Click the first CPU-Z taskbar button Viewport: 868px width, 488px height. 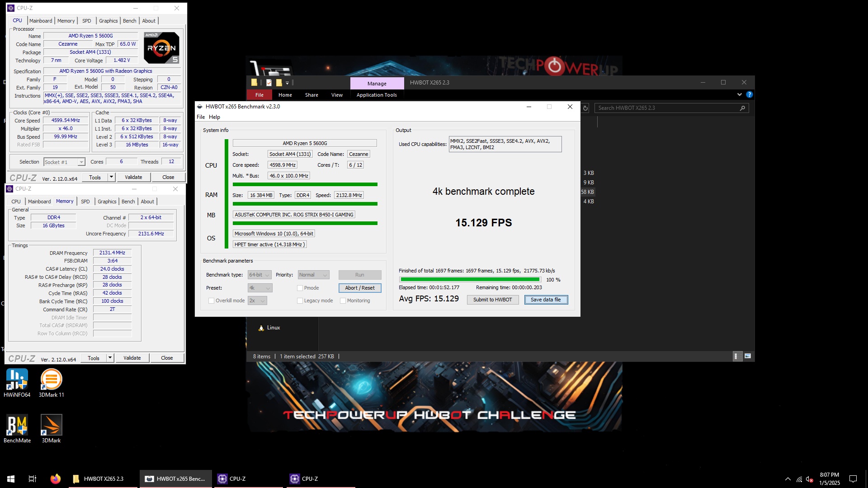pyautogui.click(x=248, y=479)
